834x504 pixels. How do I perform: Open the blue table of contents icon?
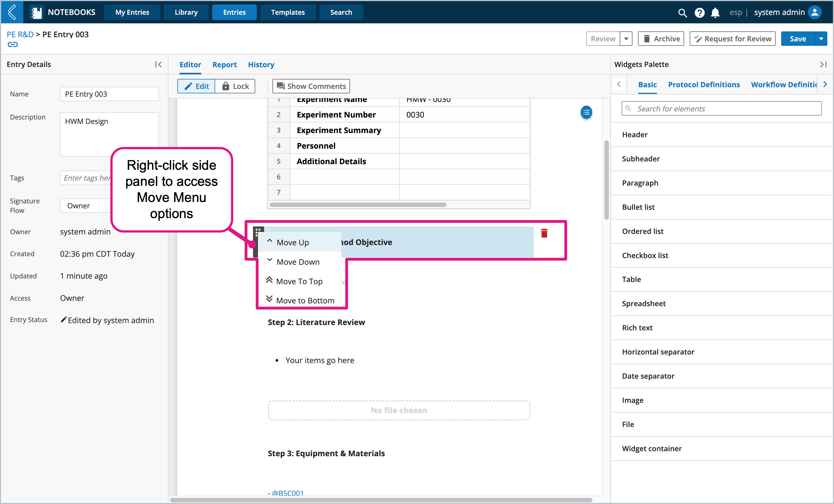click(x=586, y=112)
